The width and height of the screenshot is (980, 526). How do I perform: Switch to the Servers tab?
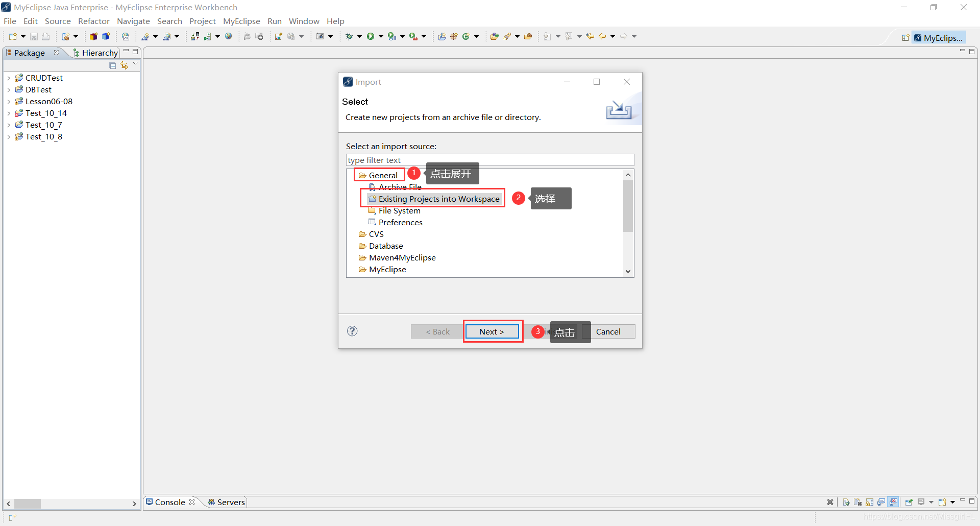click(x=227, y=502)
